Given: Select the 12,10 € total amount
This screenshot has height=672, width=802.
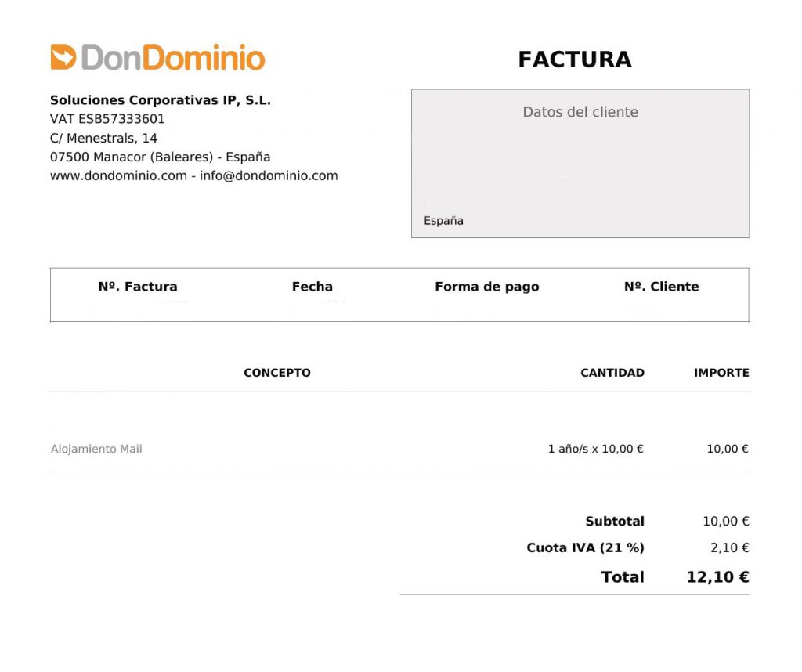Looking at the screenshot, I should pyautogui.click(x=717, y=577).
